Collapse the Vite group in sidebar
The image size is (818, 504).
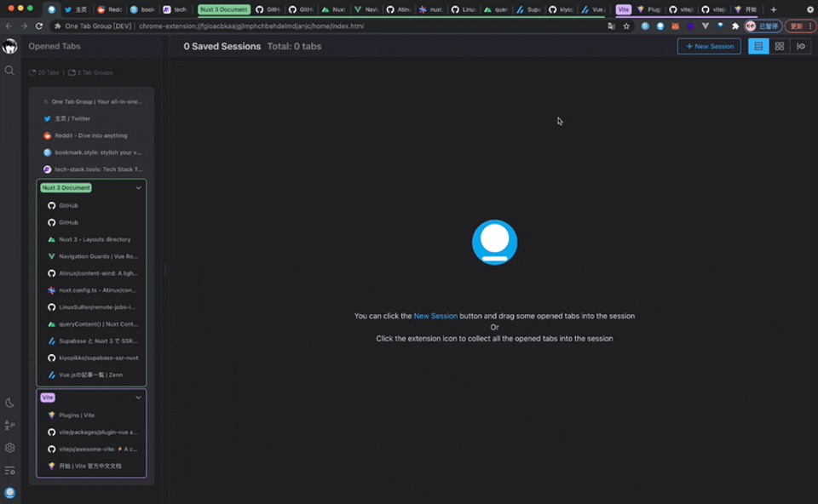click(x=138, y=397)
